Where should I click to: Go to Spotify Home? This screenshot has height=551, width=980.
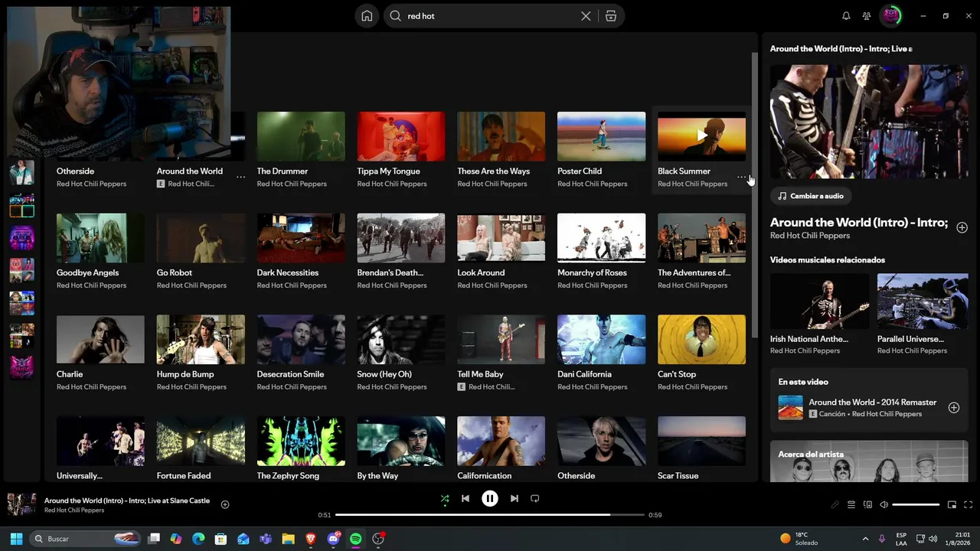click(367, 16)
